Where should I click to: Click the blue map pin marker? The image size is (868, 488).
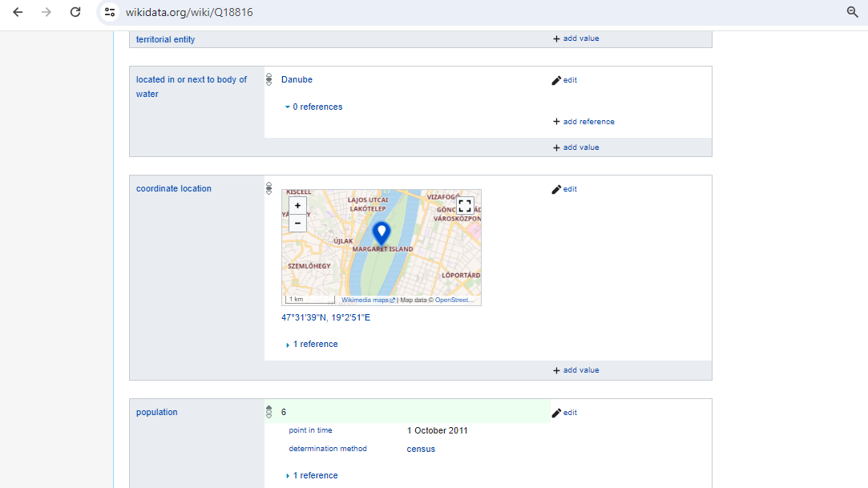tap(382, 233)
